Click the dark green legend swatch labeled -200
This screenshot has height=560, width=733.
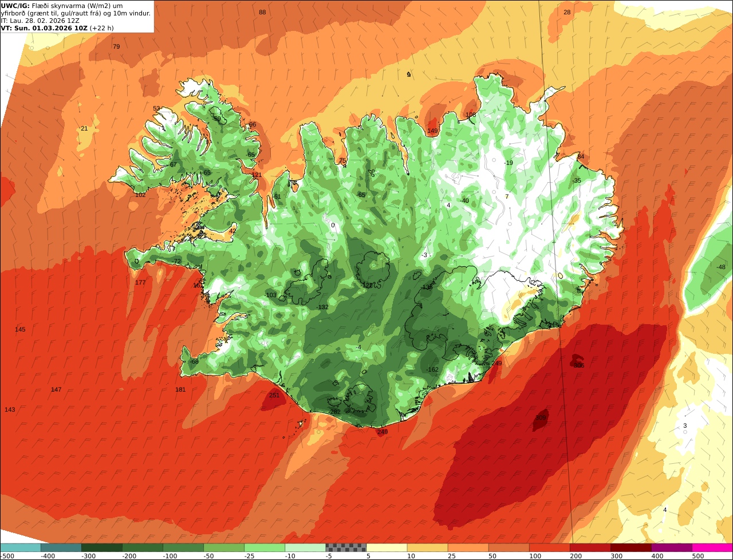point(143,547)
